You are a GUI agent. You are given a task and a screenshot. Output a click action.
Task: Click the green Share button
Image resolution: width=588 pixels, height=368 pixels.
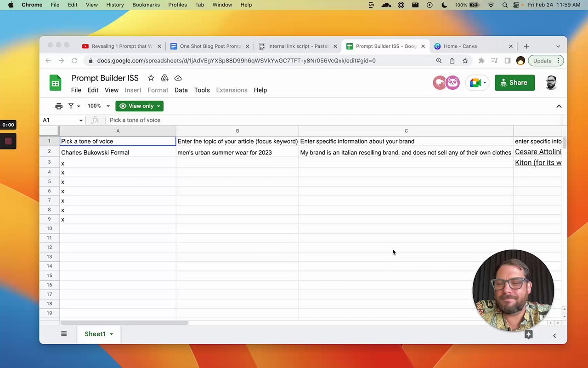tap(514, 83)
